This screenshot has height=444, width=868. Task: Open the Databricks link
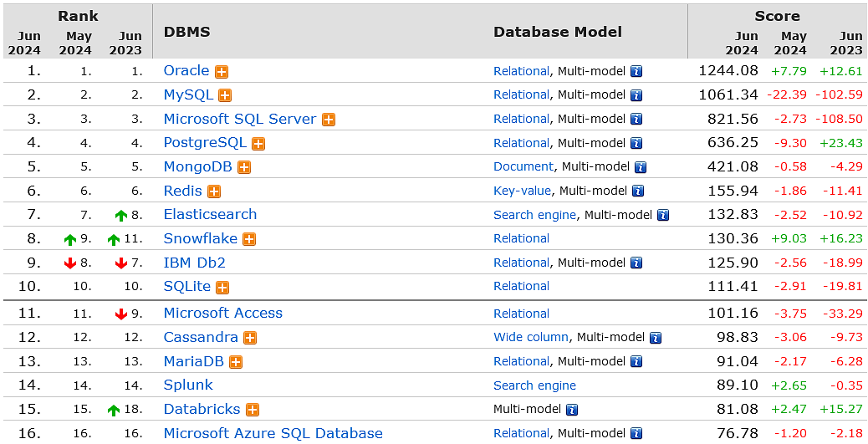202,409
